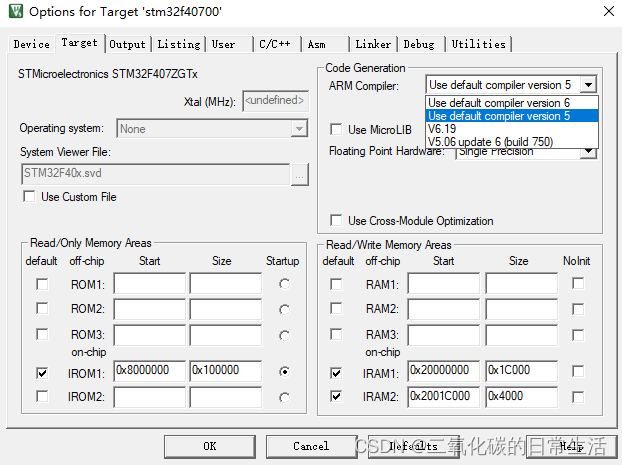Uncheck the IRAM2 default checkbox
622x465 pixels.
click(x=336, y=396)
